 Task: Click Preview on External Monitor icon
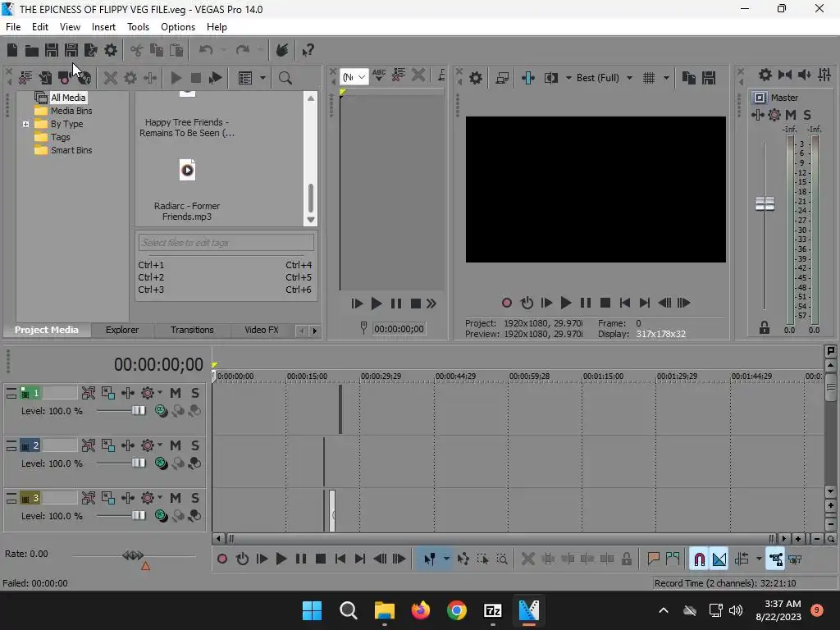(502, 78)
